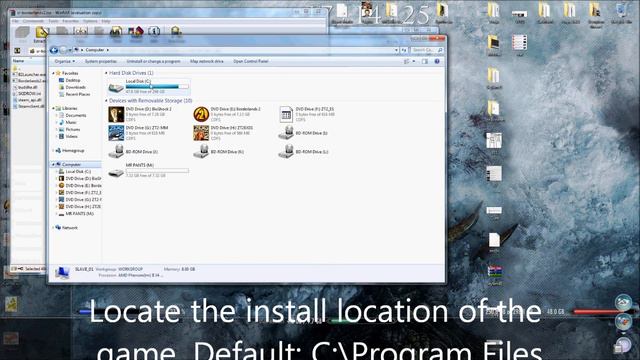This screenshot has width=640, height=360.
Task: Collapse Devices with Removable Storage group
Action: pos(106,100)
